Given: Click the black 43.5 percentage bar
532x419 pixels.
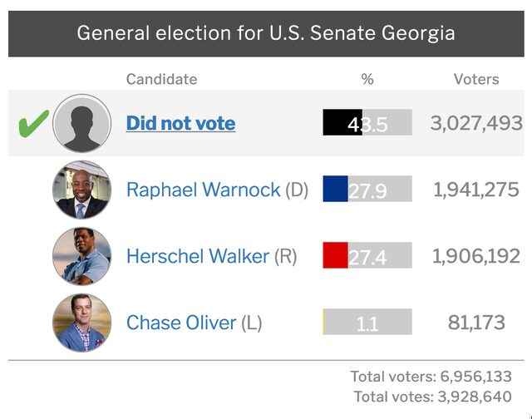Looking at the screenshot, I should coord(367,122).
